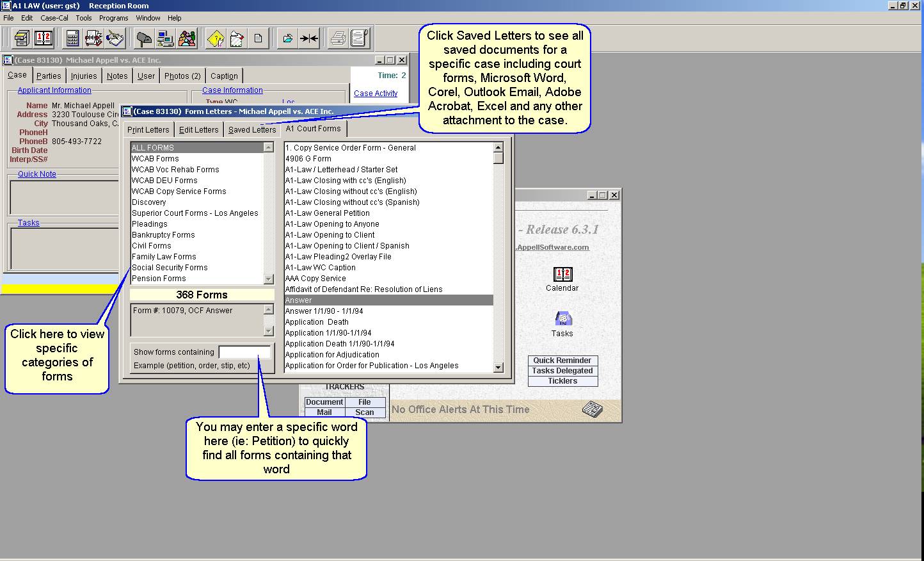Switch to the Injuries tab

pyautogui.click(x=84, y=76)
